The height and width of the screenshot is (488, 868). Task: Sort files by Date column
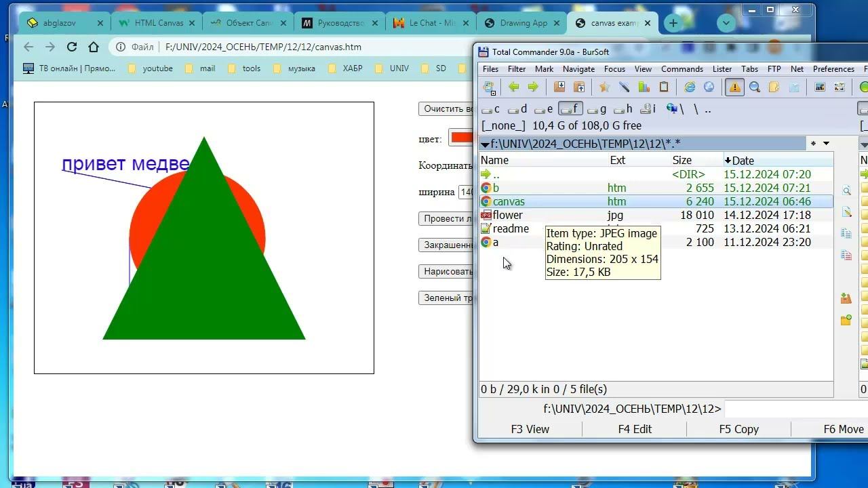(778, 161)
